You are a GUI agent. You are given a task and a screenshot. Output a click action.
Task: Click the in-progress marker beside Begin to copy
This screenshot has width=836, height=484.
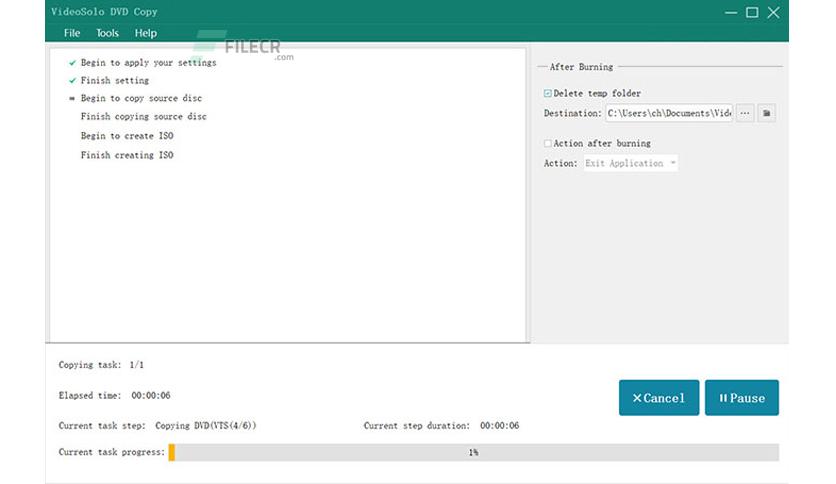[x=72, y=99]
